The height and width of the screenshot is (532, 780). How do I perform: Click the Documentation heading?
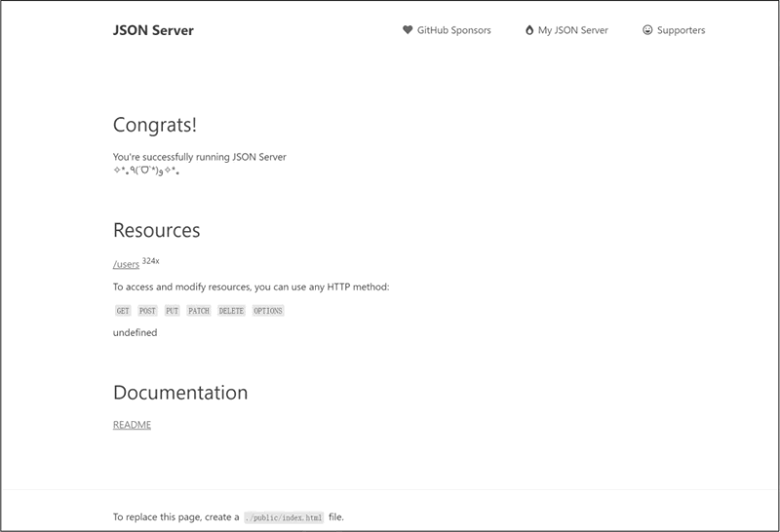click(x=180, y=393)
